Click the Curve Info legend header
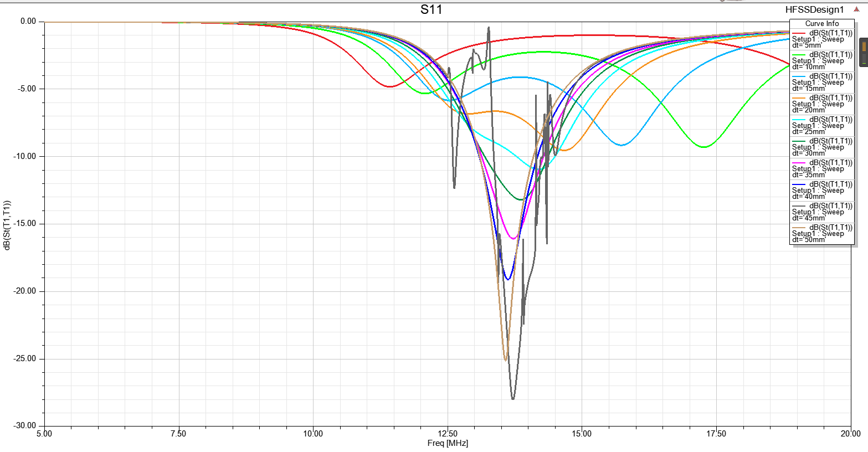 click(x=822, y=23)
